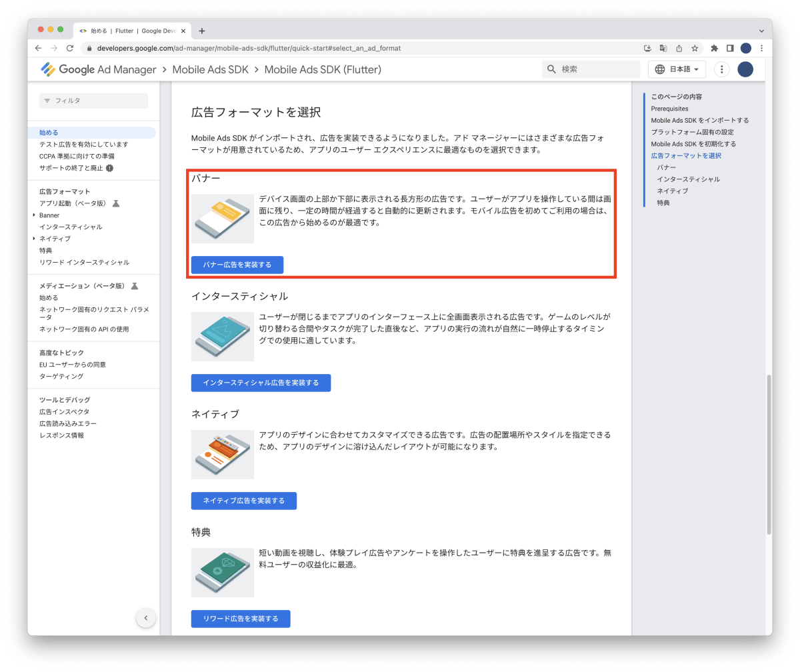800x672 pixels.
Task: Open the extensions puzzle icon
Action: coord(715,48)
